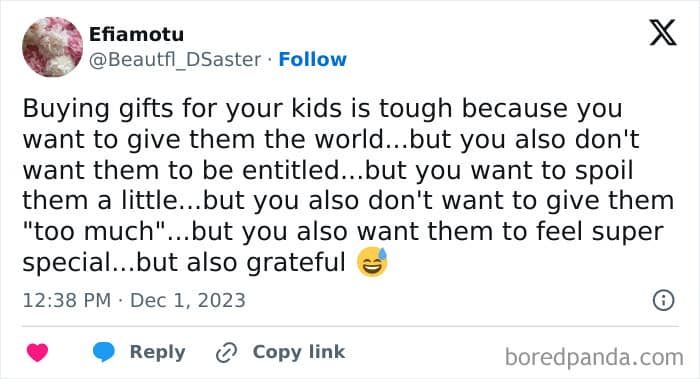Click the sweat smile emoji in tweet

tap(372, 262)
